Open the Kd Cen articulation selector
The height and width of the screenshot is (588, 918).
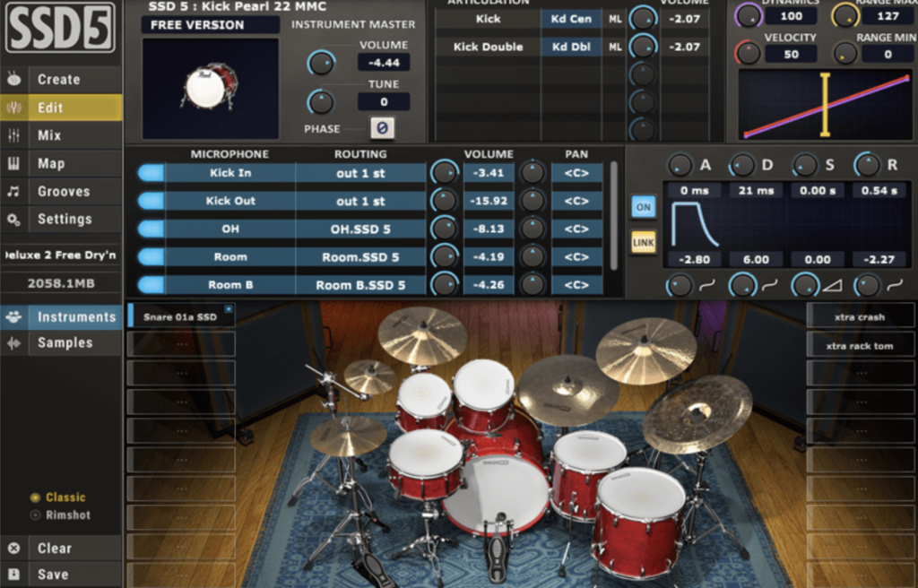coord(571,19)
